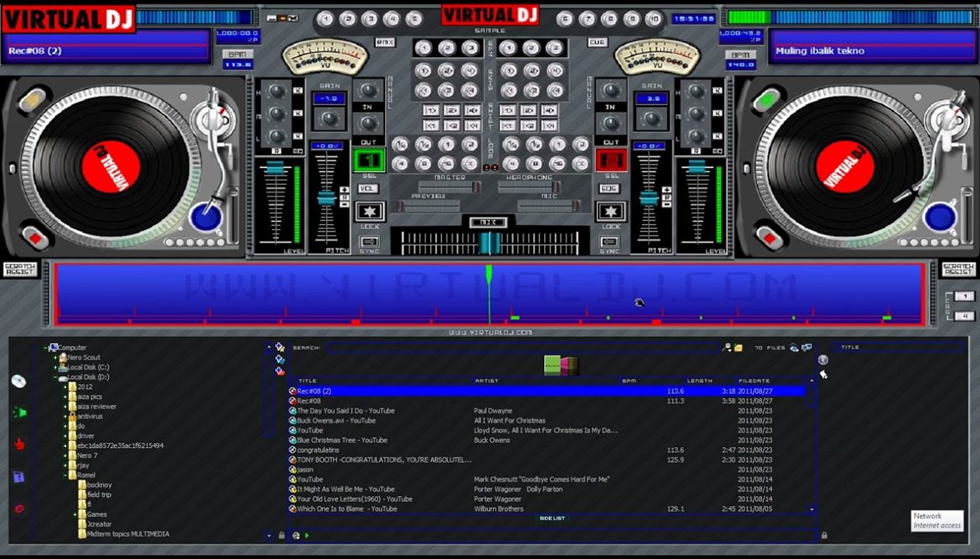Click the blue add virtual folder icon

(x=280, y=359)
